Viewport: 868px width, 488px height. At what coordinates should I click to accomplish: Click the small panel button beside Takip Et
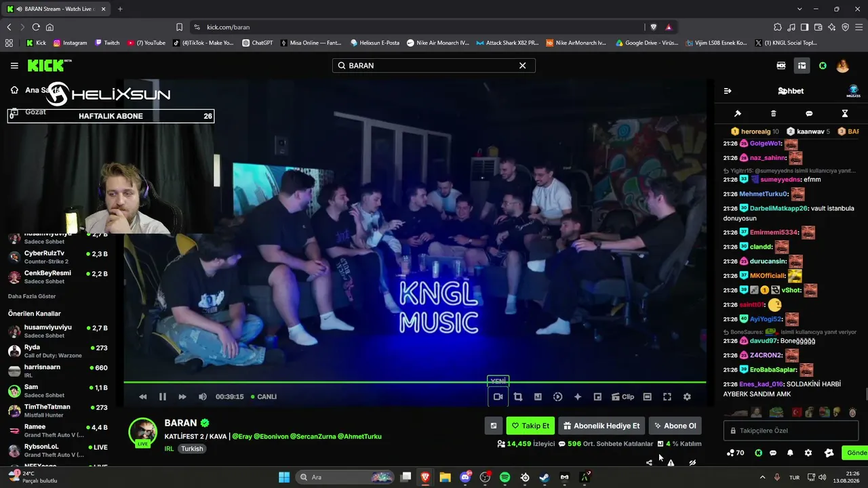[x=494, y=426]
